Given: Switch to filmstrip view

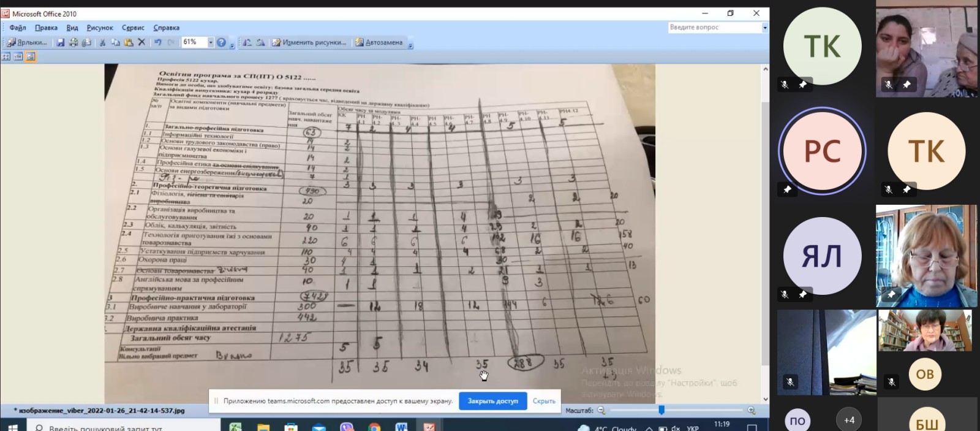Looking at the screenshot, I should point(18,56).
